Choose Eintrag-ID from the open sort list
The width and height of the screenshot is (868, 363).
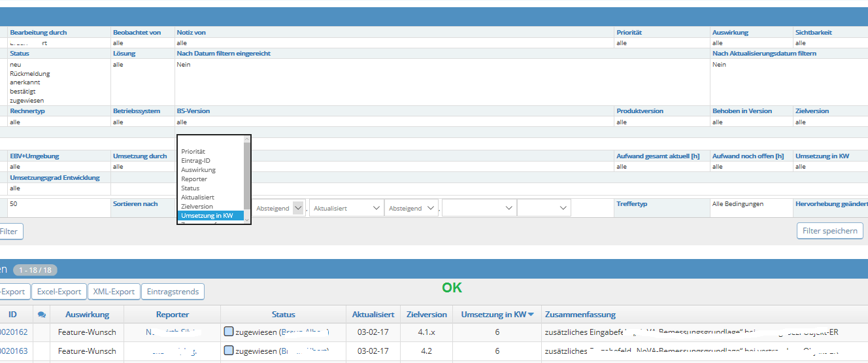coord(195,160)
